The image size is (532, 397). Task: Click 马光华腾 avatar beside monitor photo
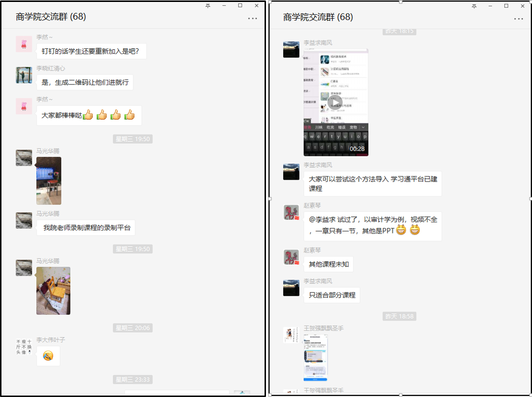point(24,158)
